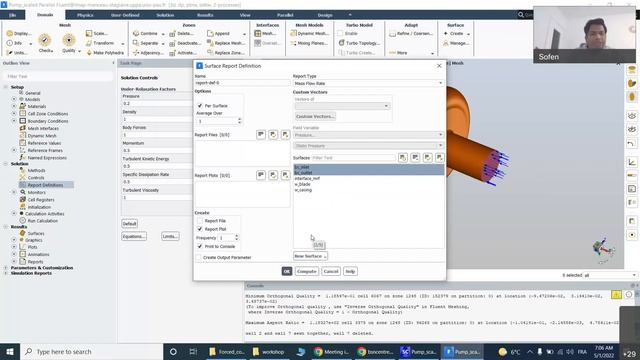The width and height of the screenshot is (640, 360).
Task: Click first Report Plots toolbar icon
Action: click(261, 175)
